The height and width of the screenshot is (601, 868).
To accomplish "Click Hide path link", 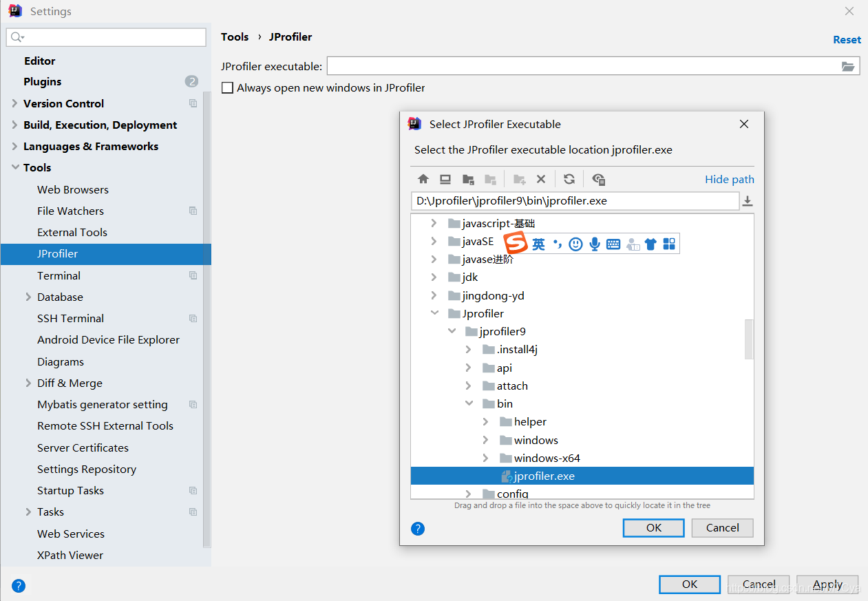I will (730, 179).
